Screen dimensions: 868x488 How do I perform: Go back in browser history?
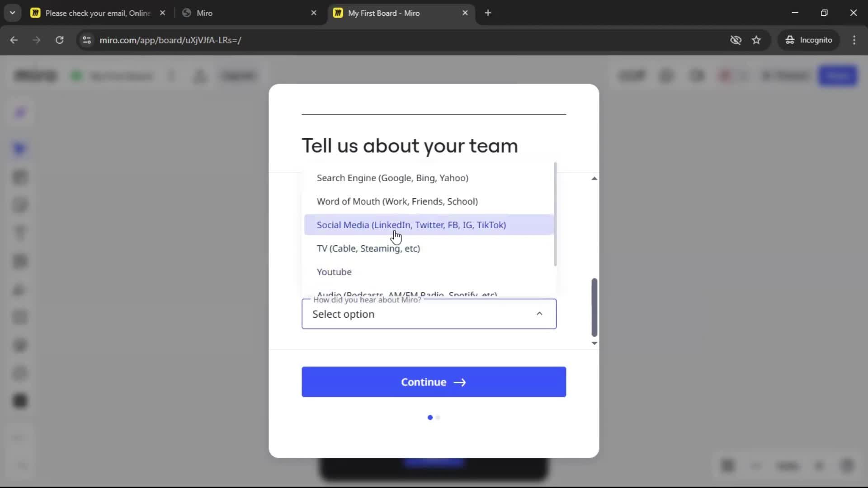tap(14, 40)
